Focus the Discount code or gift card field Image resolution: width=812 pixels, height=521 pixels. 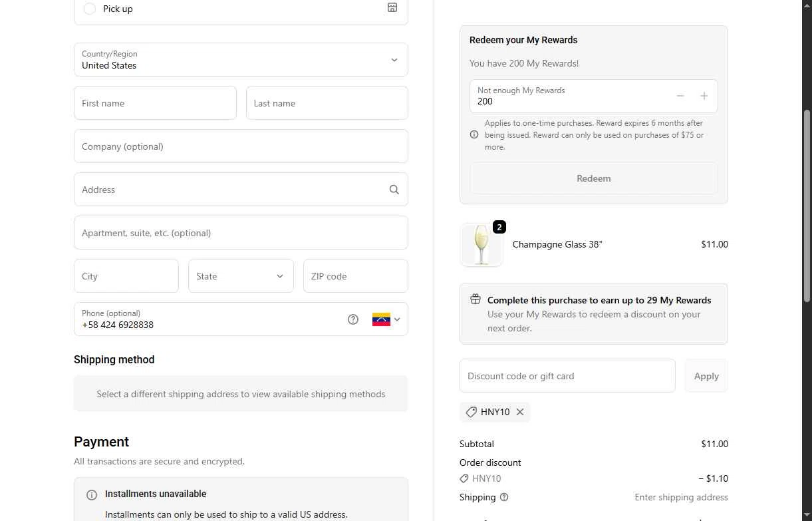[x=567, y=376]
